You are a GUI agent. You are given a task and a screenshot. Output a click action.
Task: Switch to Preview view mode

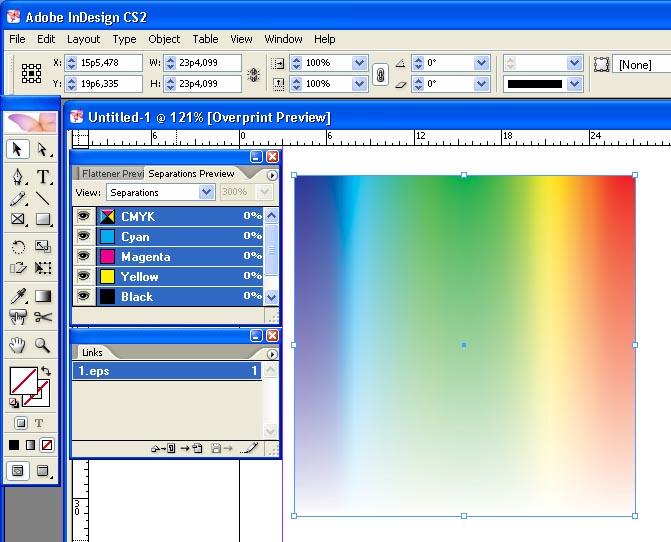coord(42,471)
